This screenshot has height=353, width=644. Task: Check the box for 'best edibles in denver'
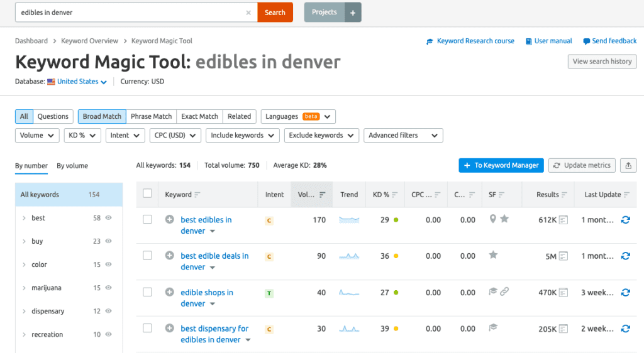[x=147, y=219]
